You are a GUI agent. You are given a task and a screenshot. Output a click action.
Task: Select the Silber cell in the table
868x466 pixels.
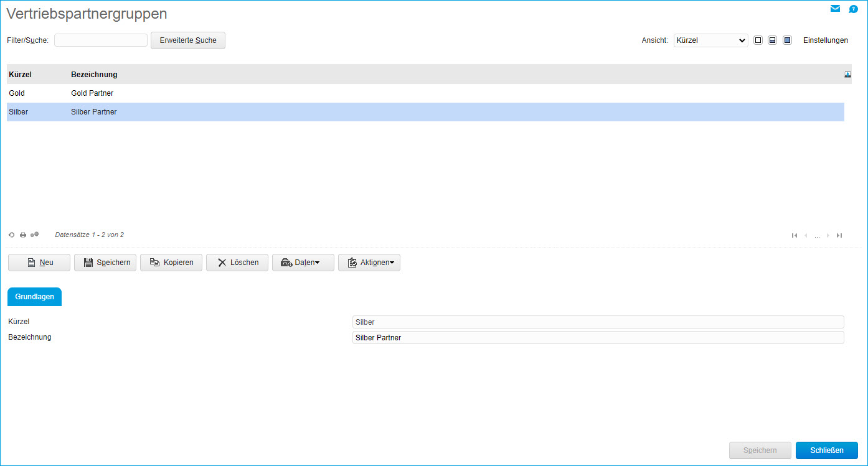pyautogui.click(x=19, y=112)
